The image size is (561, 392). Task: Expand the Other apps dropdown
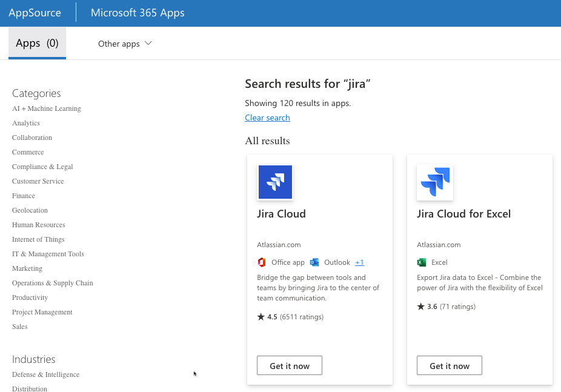[125, 44]
